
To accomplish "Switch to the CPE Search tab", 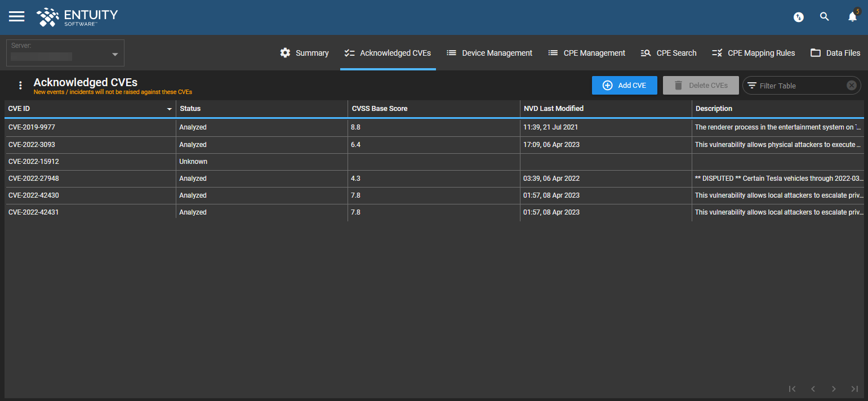I will point(669,53).
